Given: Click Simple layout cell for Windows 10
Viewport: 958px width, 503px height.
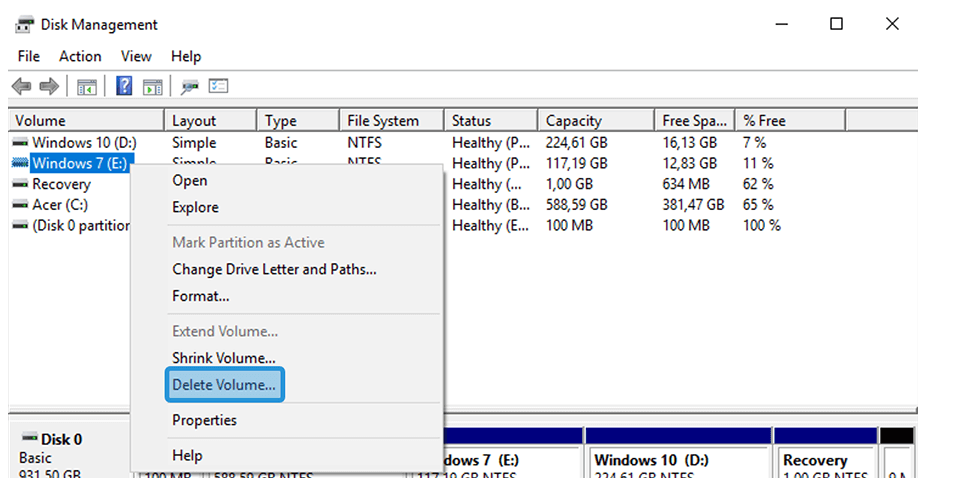Looking at the screenshot, I should point(194,142).
